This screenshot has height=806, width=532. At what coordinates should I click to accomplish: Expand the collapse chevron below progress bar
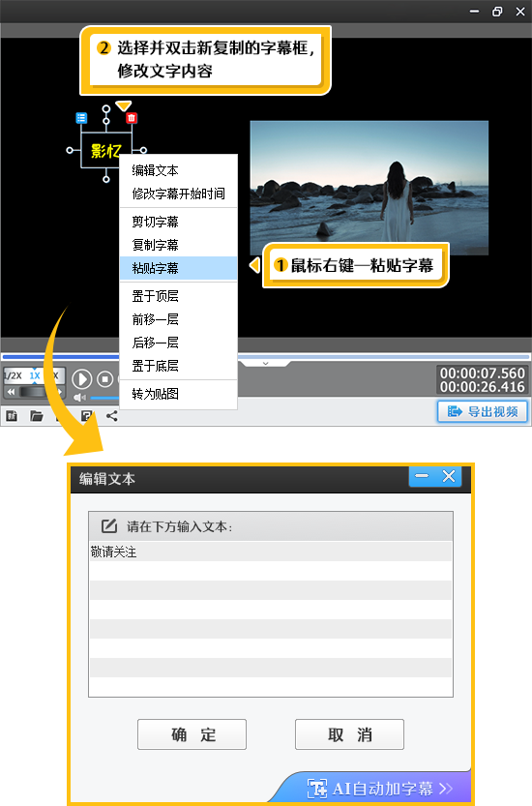265,364
